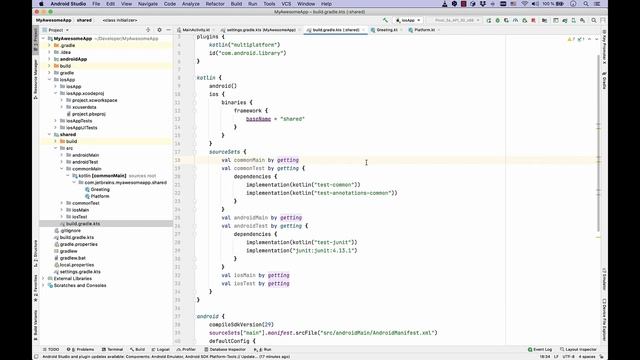Screen dimensions: 640x360
Task: Expand the commonTest folder
Action: (62, 203)
